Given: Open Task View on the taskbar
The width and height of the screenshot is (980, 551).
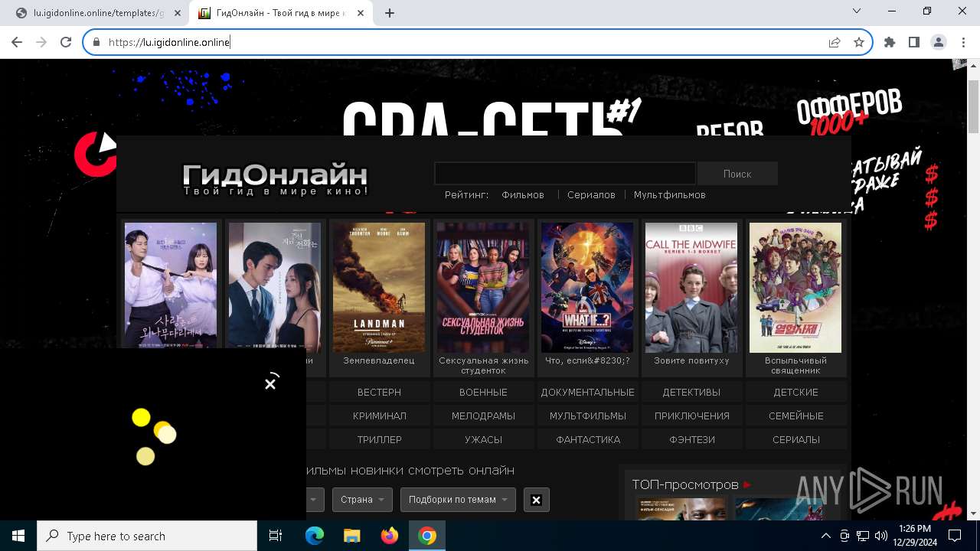Looking at the screenshot, I should point(276,536).
